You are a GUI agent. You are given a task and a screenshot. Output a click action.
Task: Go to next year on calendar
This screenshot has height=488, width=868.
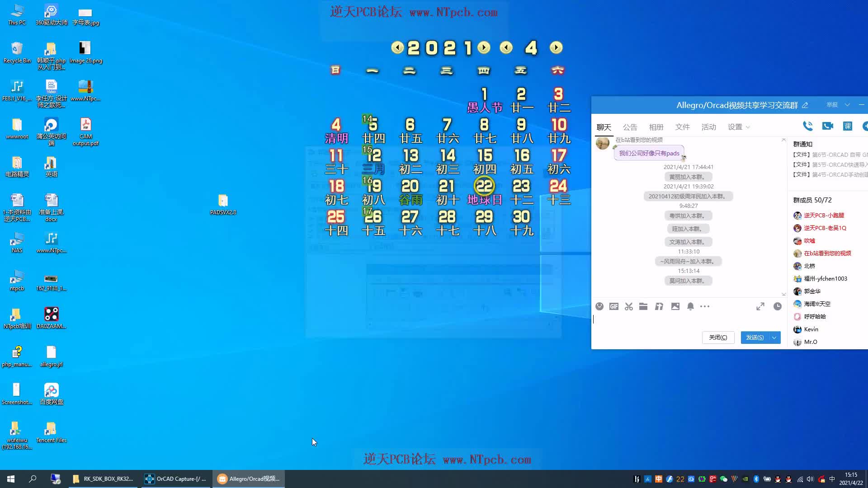484,47
